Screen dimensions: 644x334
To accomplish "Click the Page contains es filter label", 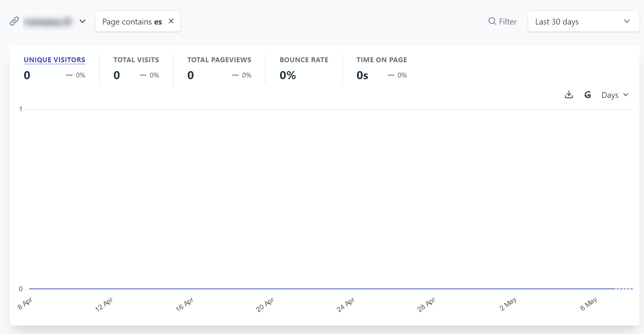I will pyautogui.click(x=131, y=22).
